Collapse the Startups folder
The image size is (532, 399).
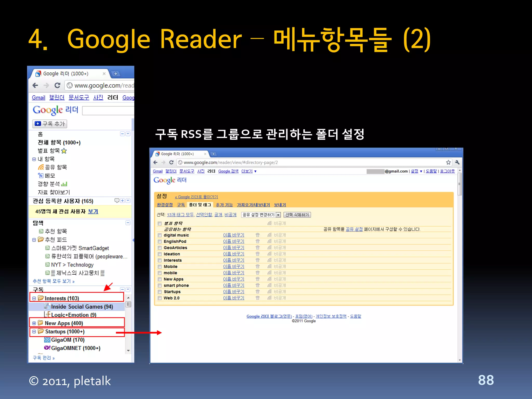coord(34,332)
